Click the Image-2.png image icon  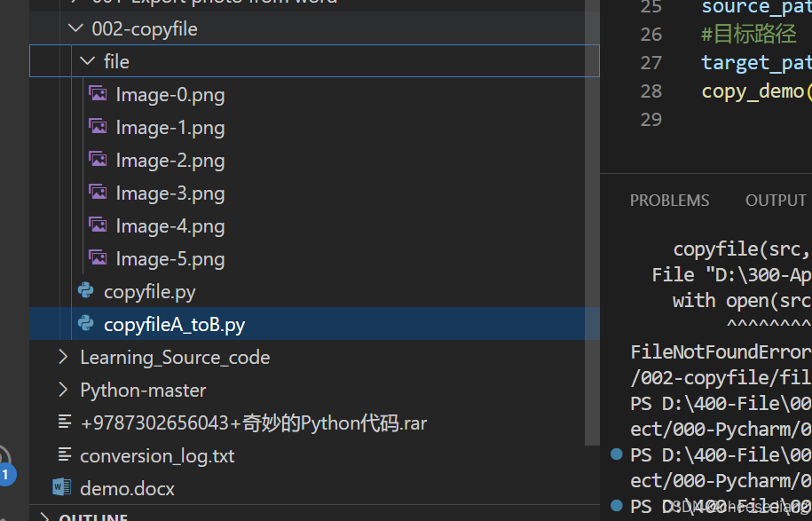tap(98, 160)
